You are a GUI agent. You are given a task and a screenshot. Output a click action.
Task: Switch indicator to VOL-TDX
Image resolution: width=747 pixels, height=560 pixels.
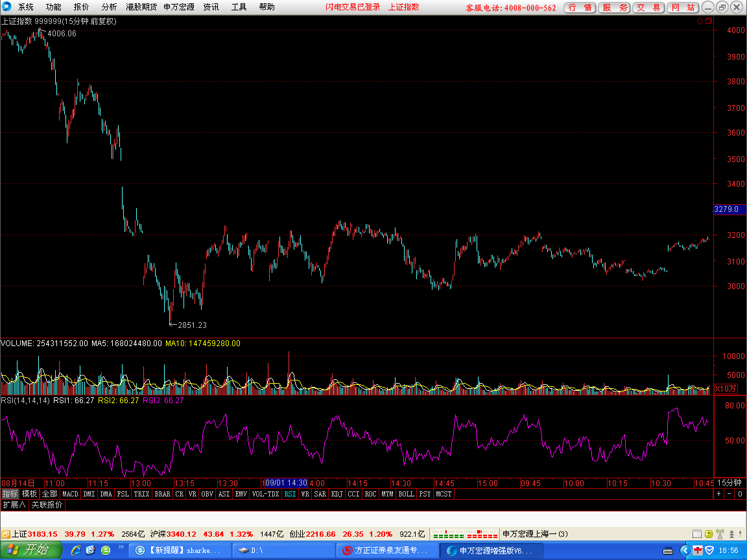(x=265, y=494)
